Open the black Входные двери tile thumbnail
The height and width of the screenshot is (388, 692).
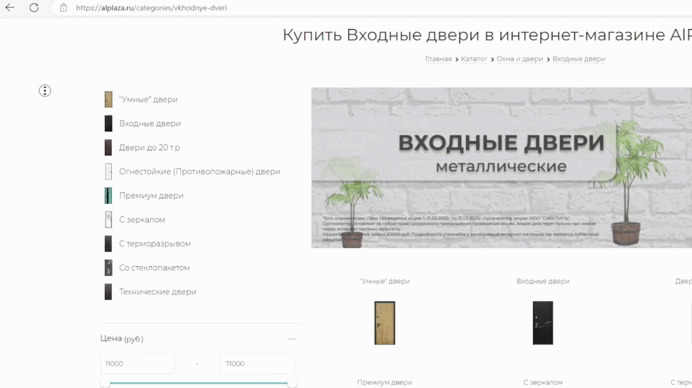click(543, 323)
